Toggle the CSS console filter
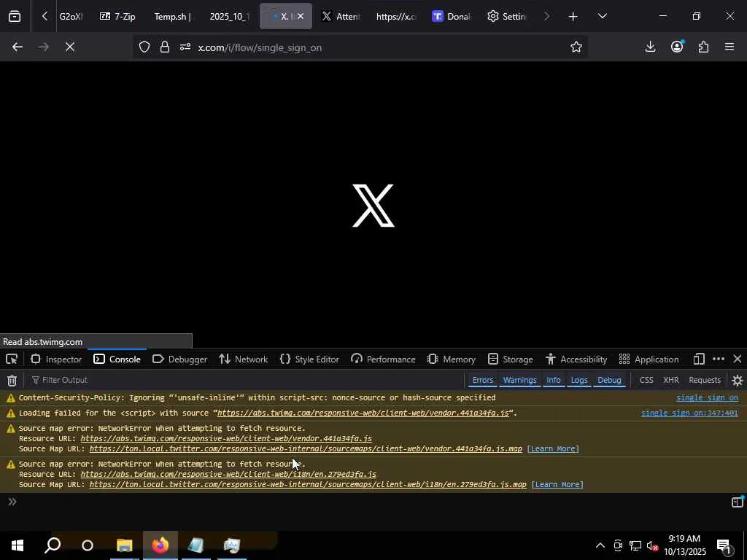 coord(646,380)
